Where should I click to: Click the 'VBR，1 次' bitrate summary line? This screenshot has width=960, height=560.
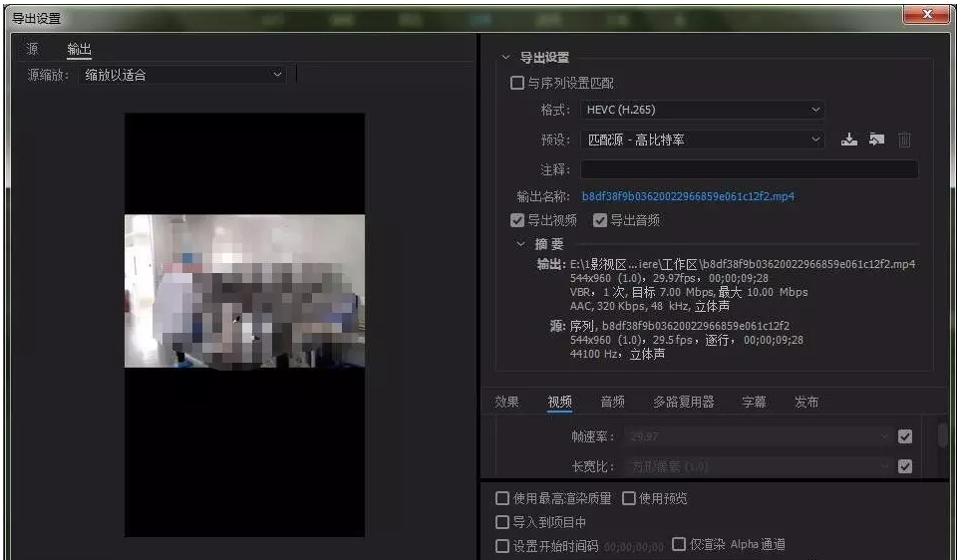point(689,292)
